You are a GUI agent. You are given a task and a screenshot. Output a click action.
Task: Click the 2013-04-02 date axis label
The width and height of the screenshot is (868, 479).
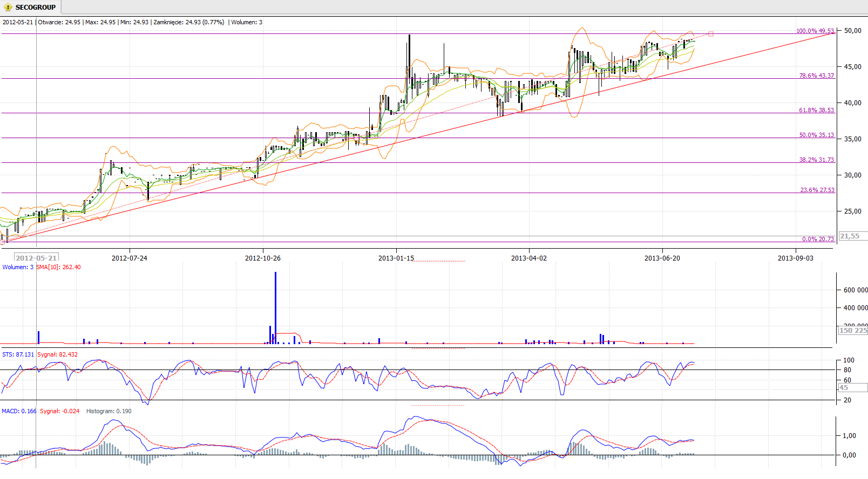pyautogui.click(x=529, y=258)
